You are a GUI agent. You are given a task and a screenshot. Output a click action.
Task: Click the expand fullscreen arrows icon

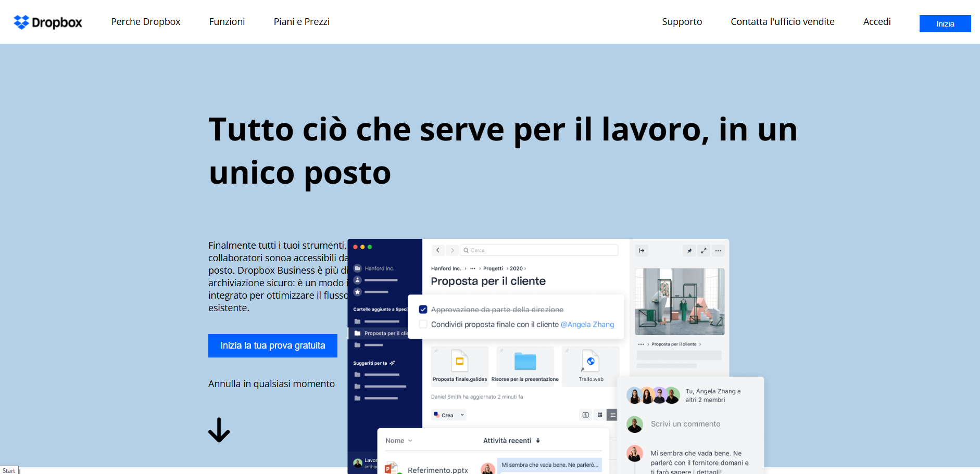703,251
